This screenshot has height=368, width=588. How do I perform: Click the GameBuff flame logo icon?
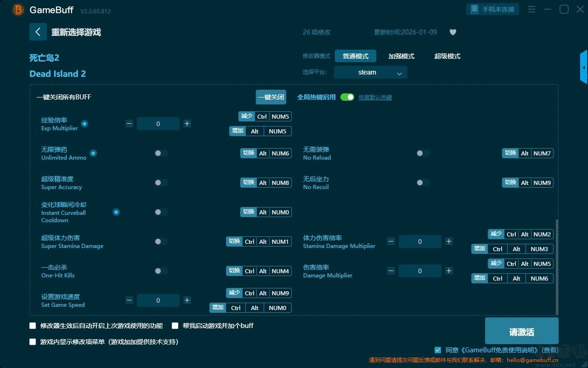click(18, 10)
